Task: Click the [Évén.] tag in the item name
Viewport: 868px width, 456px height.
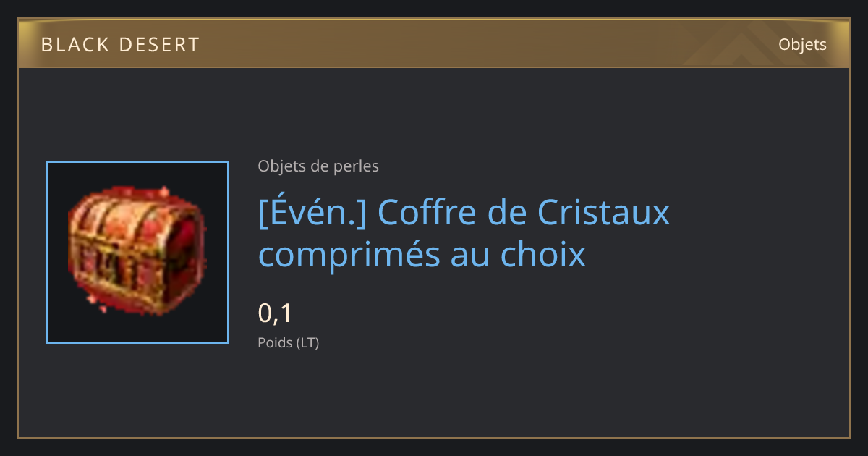Action: point(312,213)
